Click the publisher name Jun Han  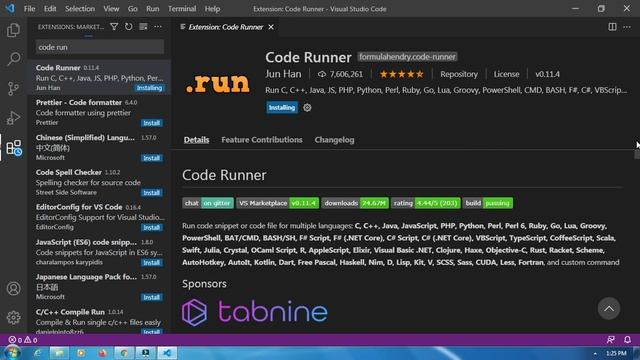click(x=283, y=74)
